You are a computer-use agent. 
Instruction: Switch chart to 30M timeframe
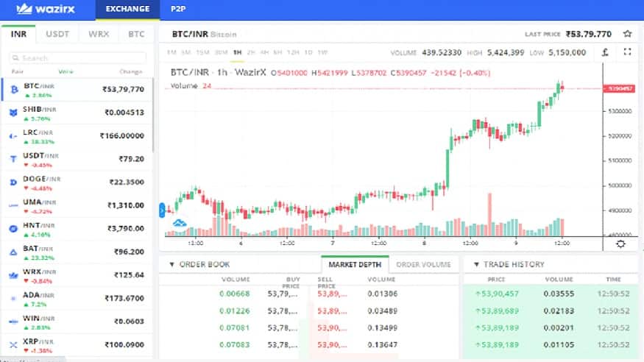221,52
